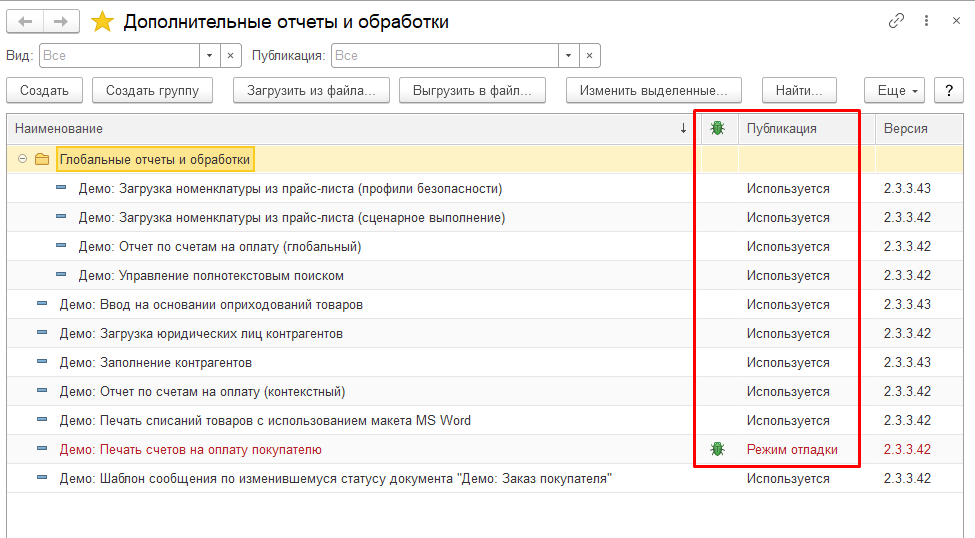Image resolution: width=975 pixels, height=538 pixels.
Task: Open the Еще dropdown menu
Action: tap(894, 90)
